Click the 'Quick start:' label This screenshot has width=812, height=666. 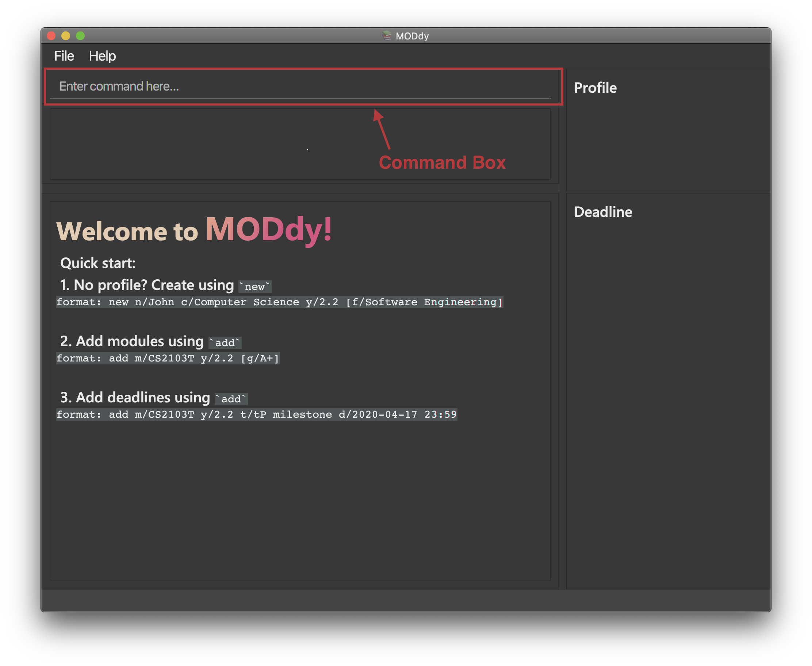[x=98, y=263]
